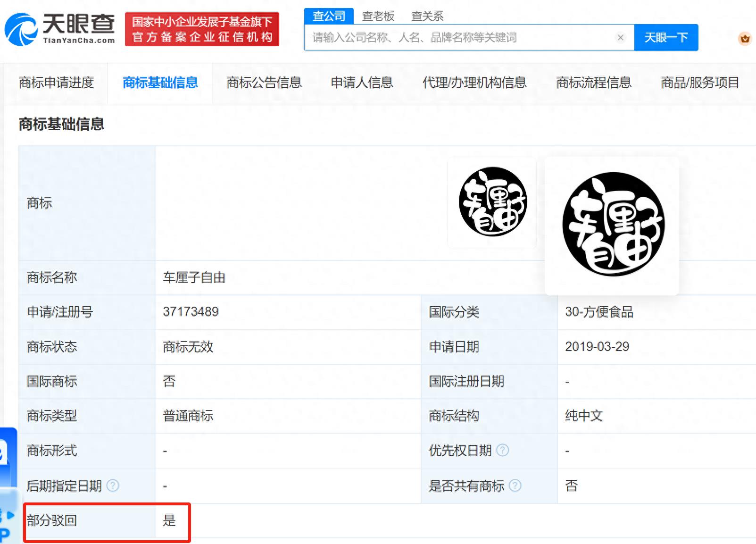The width and height of the screenshot is (756, 544).
Task: Clear the search box with X icon
Action: (621, 38)
